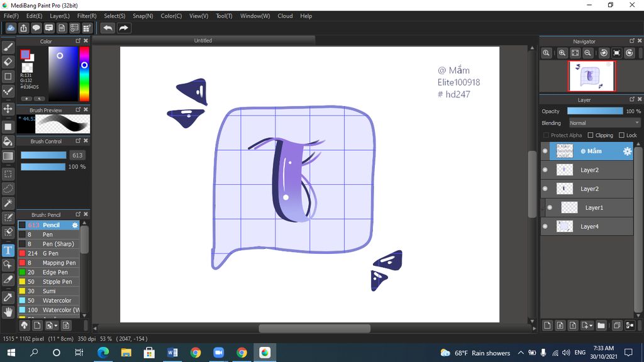Select the Select Eraser tool
The image size is (644, 362).
coord(8,232)
